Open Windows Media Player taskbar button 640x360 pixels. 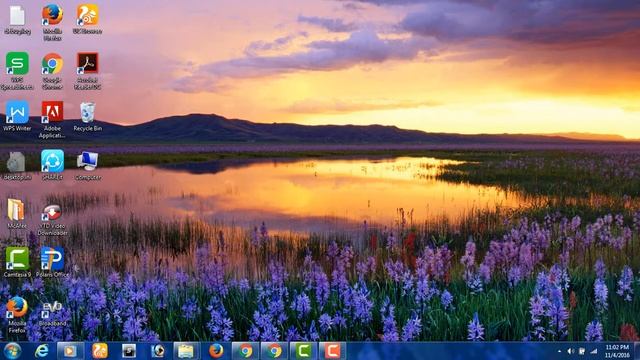(x=70, y=351)
